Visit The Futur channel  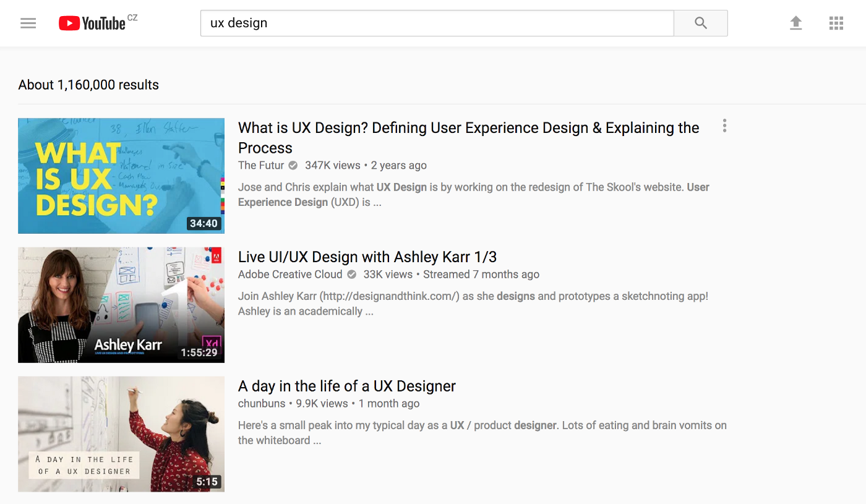click(261, 166)
